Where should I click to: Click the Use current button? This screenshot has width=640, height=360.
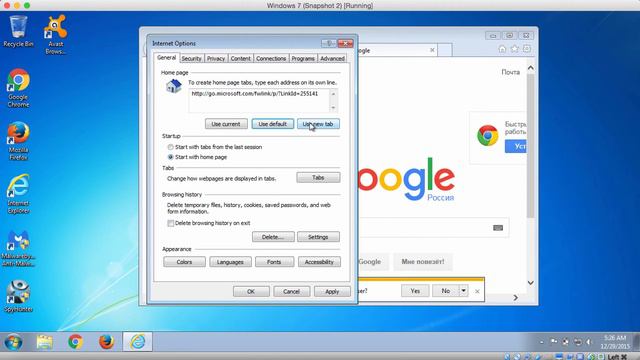tap(226, 124)
